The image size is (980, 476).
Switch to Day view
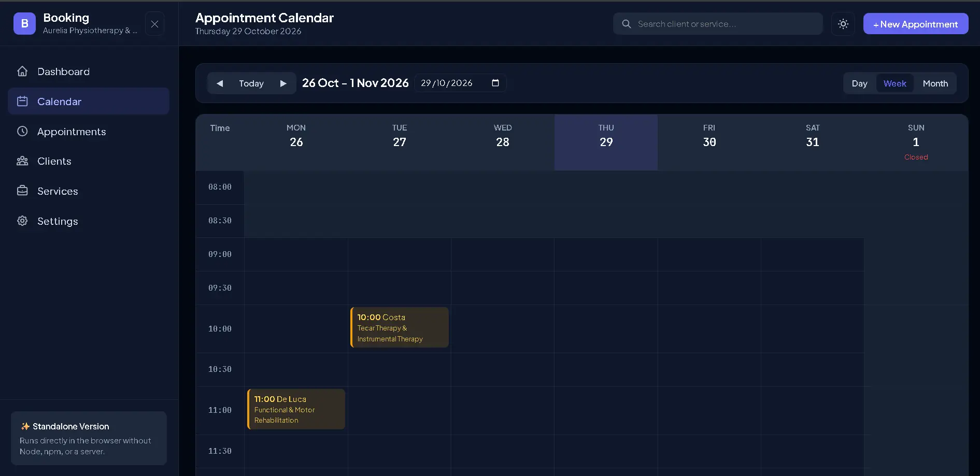(859, 83)
